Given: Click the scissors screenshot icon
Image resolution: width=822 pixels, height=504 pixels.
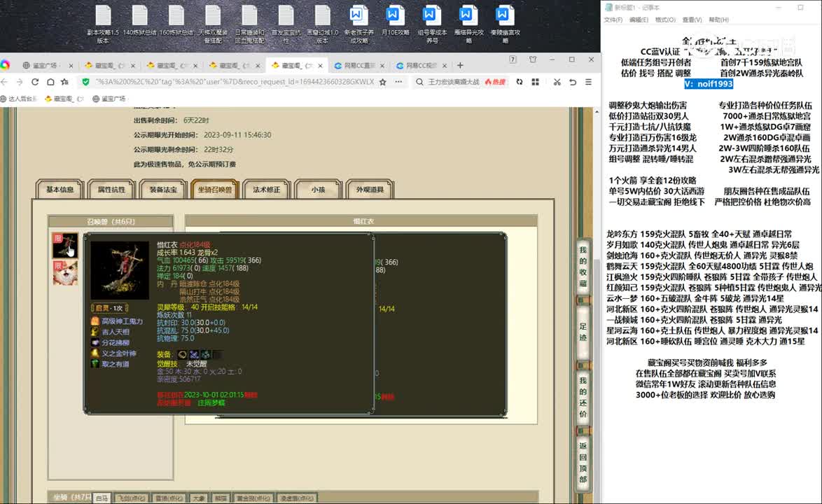Looking at the screenshot, I should [557, 83].
